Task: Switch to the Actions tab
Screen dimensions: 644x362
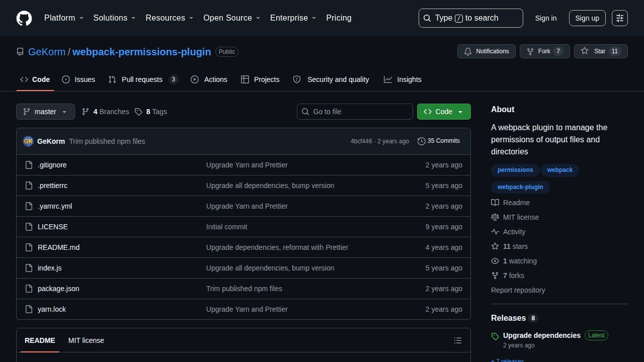Action: point(209,79)
